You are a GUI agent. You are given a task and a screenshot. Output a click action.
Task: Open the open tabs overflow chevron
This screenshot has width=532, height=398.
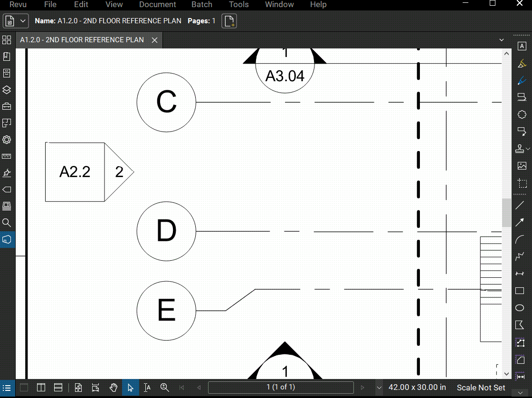coord(501,40)
